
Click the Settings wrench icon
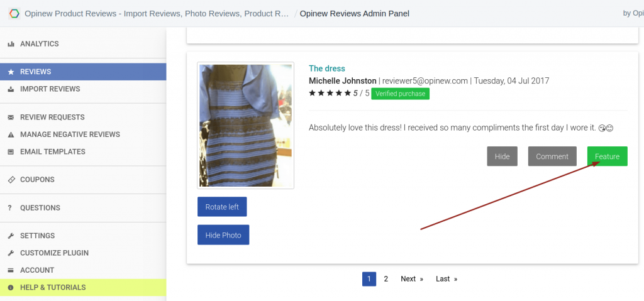pyautogui.click(x=11, y=236)
